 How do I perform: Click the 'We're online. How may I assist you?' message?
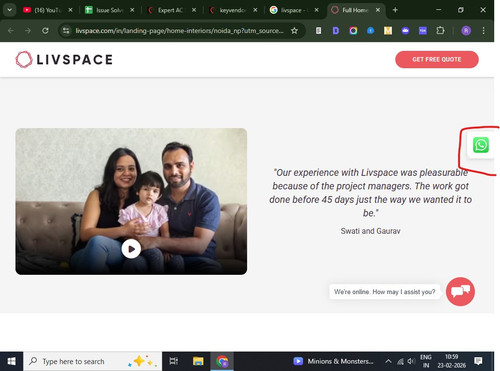pos(385,292)
